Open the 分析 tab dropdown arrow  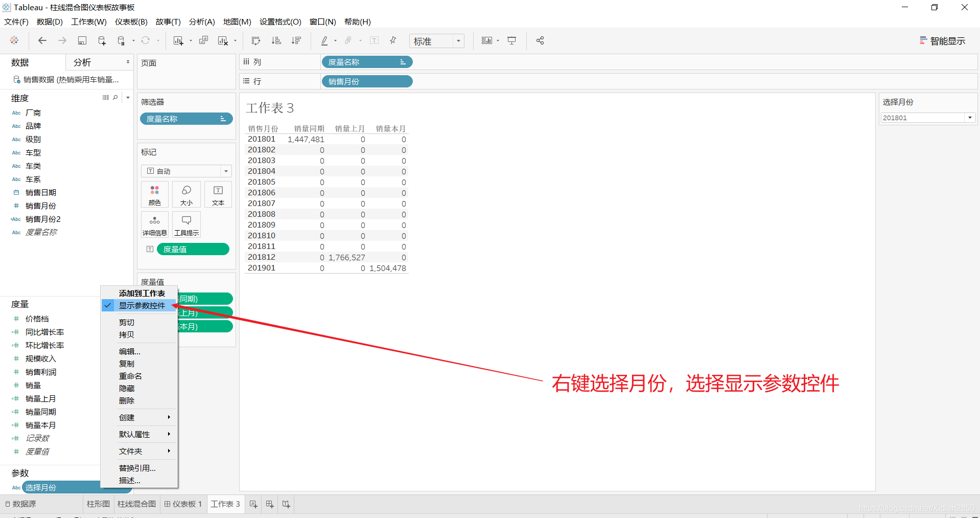point(128,62)
